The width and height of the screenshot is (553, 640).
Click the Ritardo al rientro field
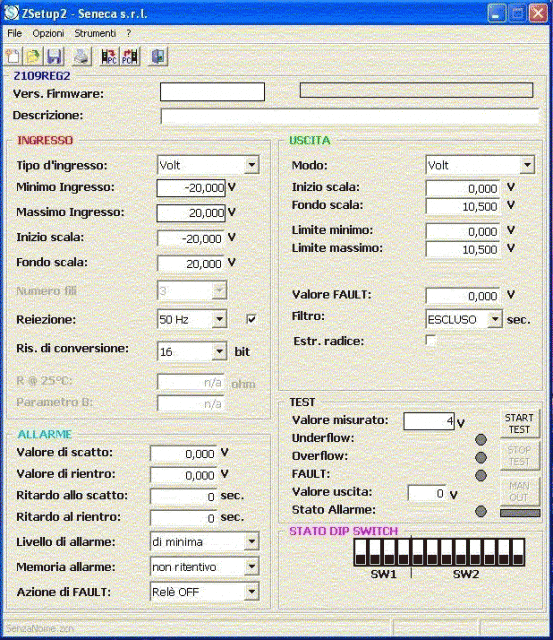pyautogui.click(x=184, y=518)
